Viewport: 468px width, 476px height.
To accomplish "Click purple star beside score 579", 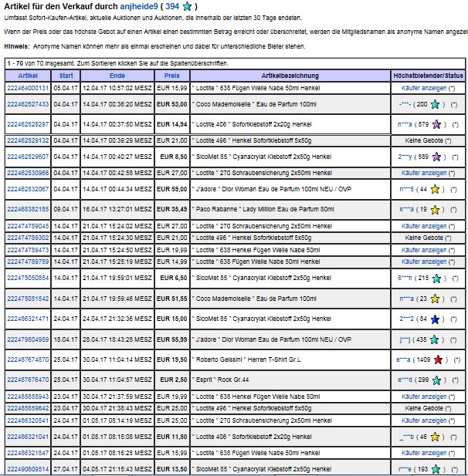I will click(x=436, y=124).
